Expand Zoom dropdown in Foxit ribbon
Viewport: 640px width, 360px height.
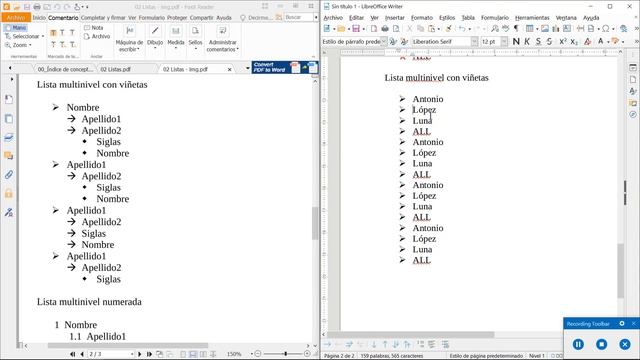click(x=30, y=45)
